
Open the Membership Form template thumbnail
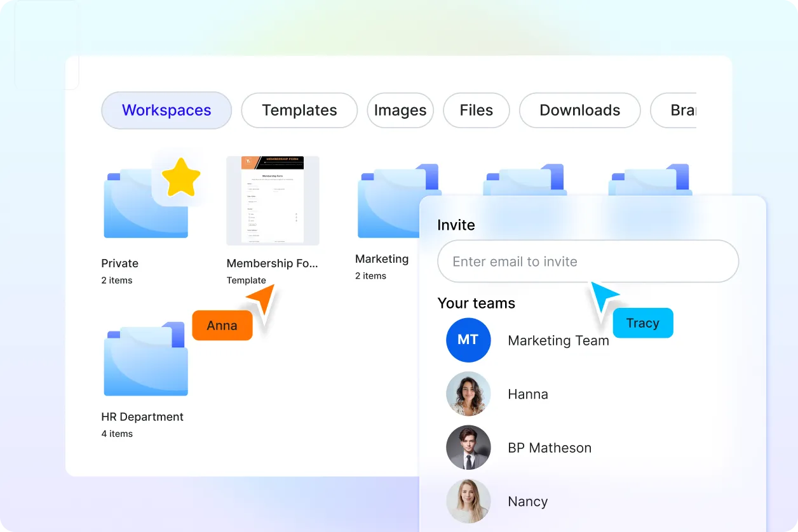[x=273, y=200]
